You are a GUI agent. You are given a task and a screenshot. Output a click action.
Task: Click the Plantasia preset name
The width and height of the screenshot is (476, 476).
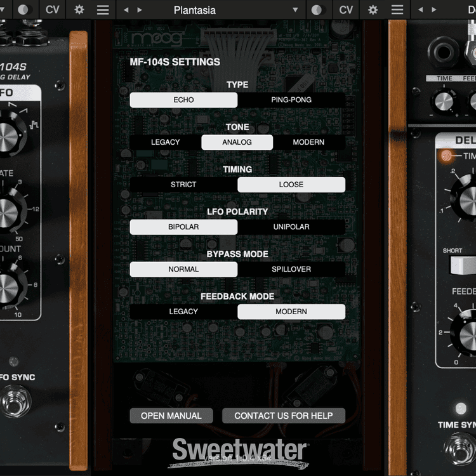point(195,10)
